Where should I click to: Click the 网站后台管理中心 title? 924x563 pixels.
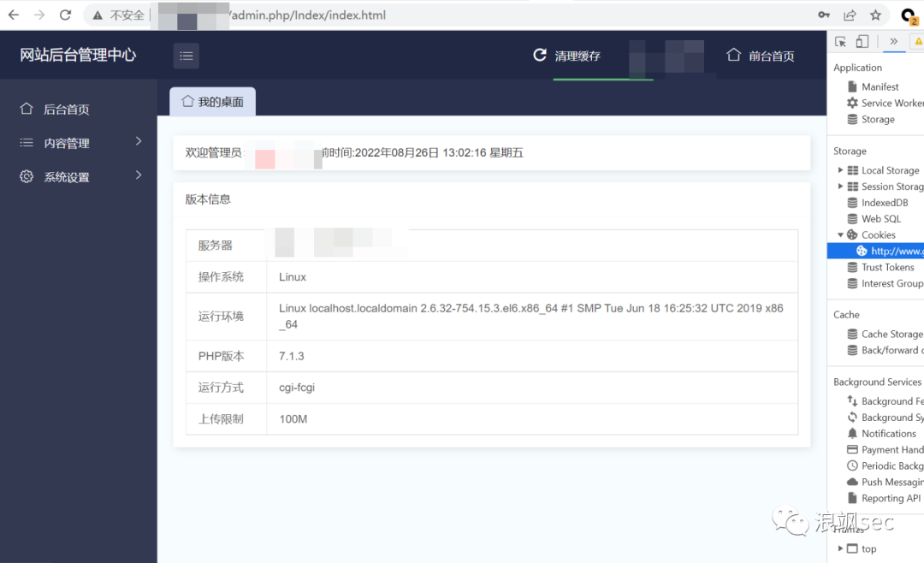(x=78, y=55)
